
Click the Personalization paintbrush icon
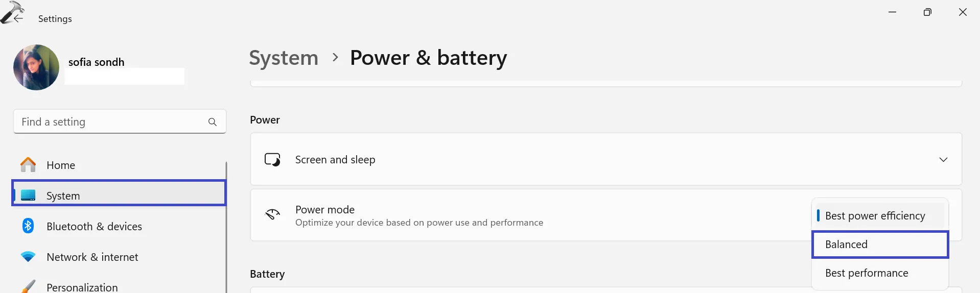[28, 286]
